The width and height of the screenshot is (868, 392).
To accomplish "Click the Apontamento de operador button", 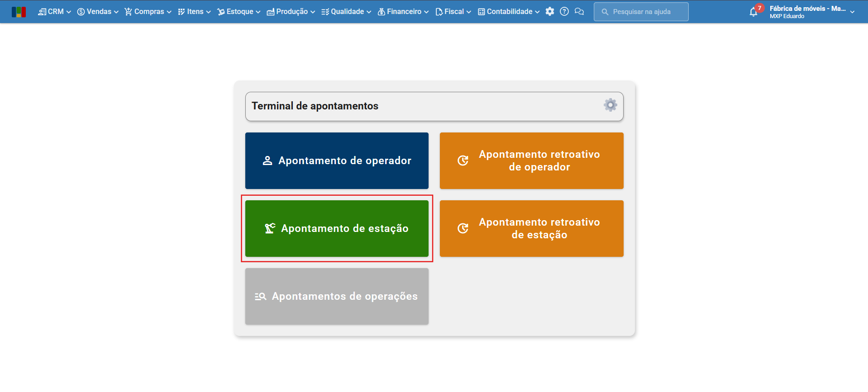I will click(x=337, y=161).
